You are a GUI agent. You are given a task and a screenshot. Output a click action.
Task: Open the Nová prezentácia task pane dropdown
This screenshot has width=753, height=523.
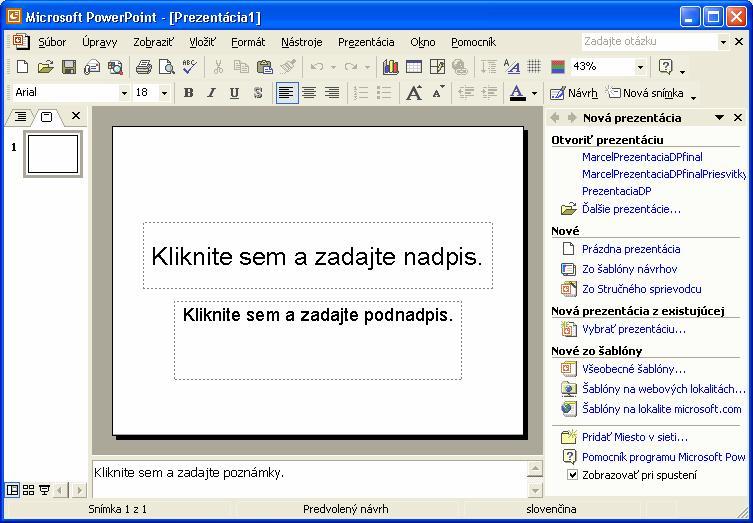pyautogui.click(x=719, y=118)
